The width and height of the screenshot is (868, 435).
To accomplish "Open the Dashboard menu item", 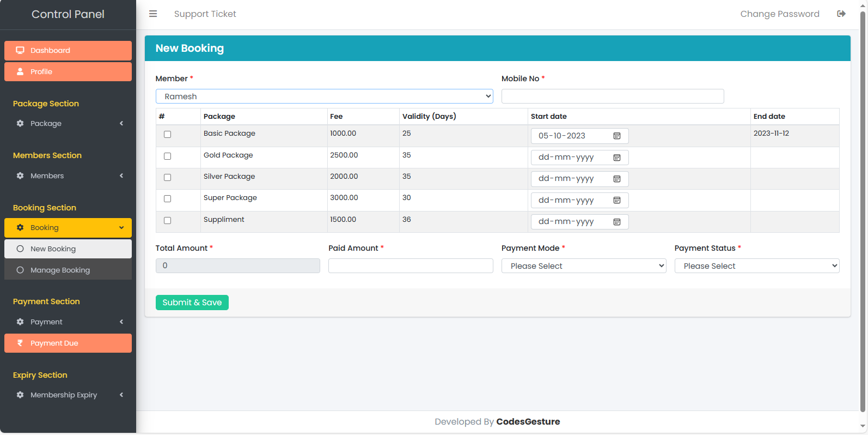I will 68,51.
